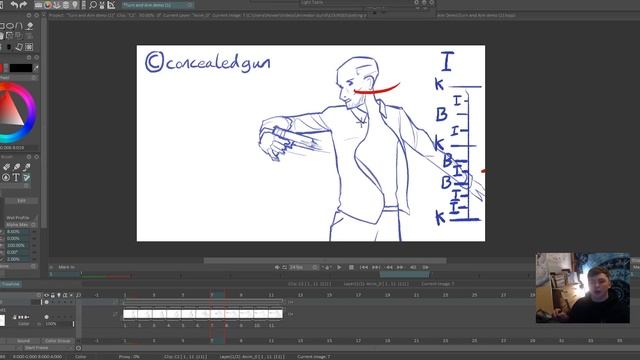640x360 pixels.
Task: Toggle loop playback icon beside fps field
Action: click(x=284, y=267)
